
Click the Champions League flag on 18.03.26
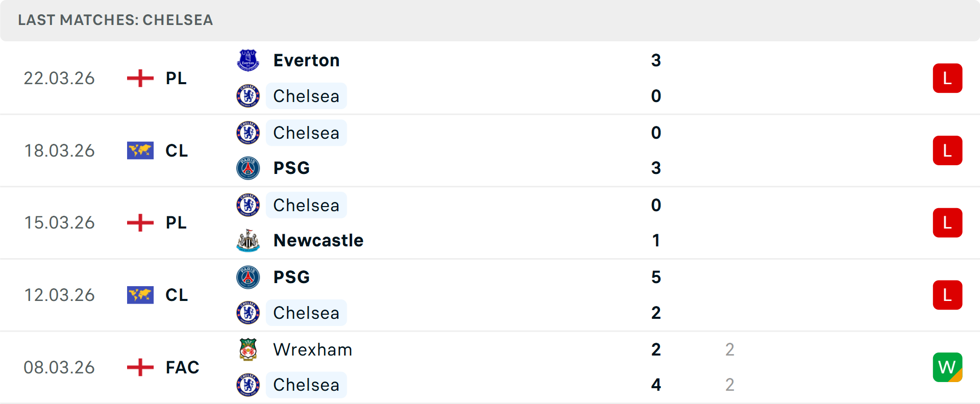140,150
